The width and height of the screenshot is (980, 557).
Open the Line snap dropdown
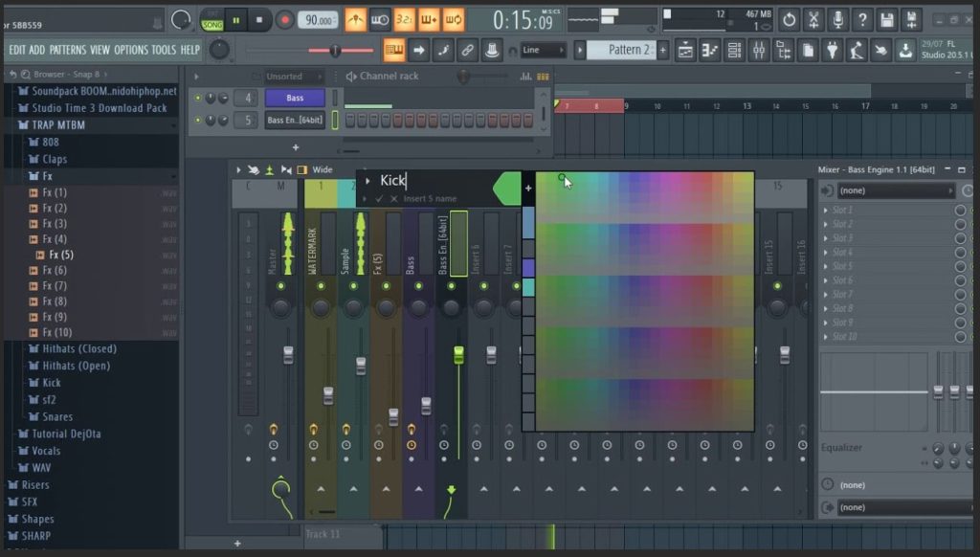[x=544, y=50]
